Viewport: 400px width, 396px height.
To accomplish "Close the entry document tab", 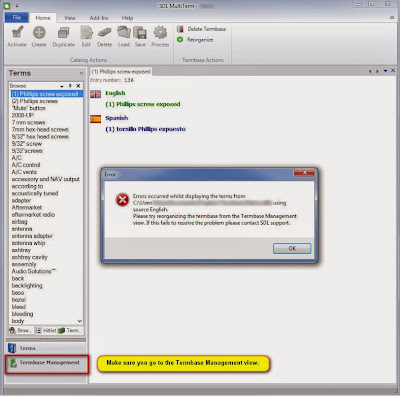I will [x=393, y=70].
